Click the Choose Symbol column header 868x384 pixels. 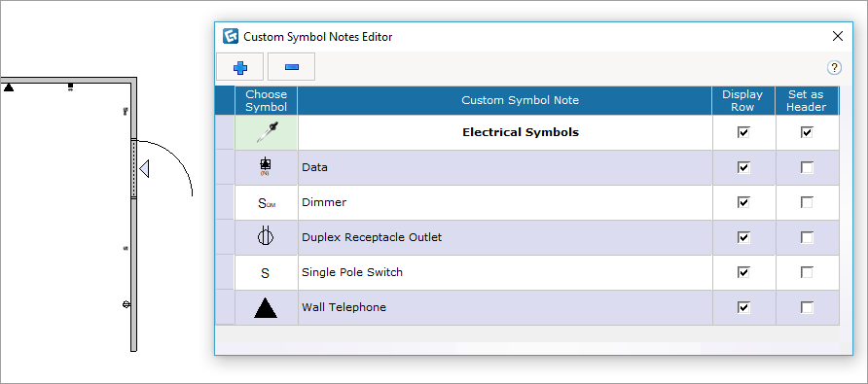click(267, 101)
